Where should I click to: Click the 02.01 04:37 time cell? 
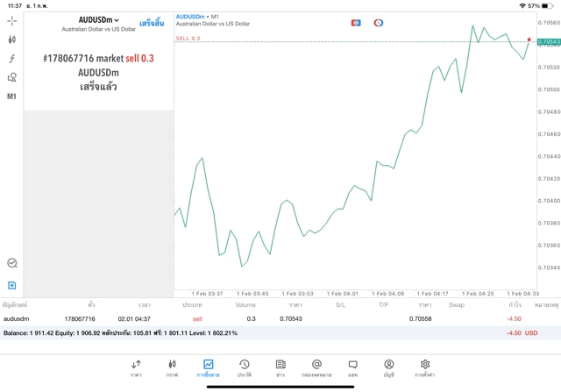click(x=134, y=318)
